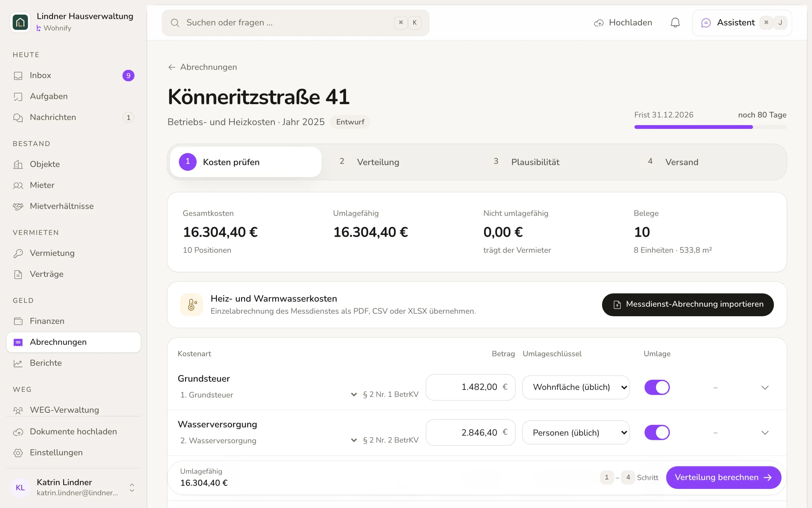
Task: Open Mietverhältnisse in the sidebar
Action: pos(74,206)
